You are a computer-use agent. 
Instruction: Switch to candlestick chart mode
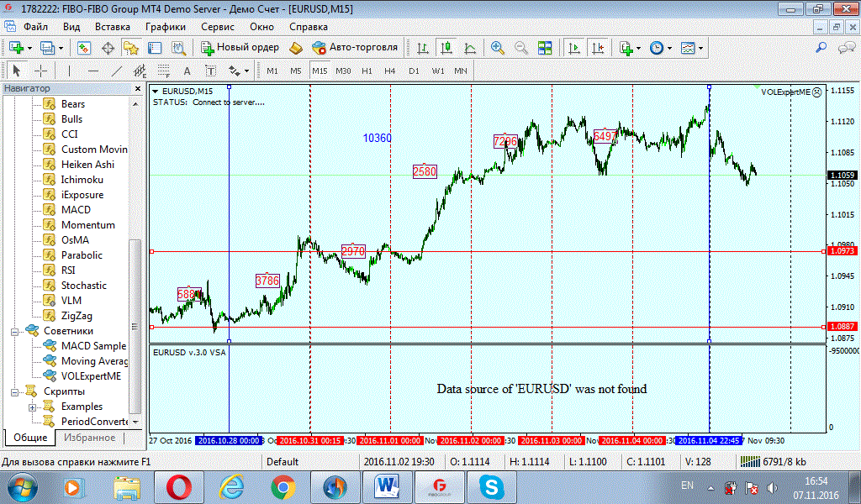[x=446, y=48]
